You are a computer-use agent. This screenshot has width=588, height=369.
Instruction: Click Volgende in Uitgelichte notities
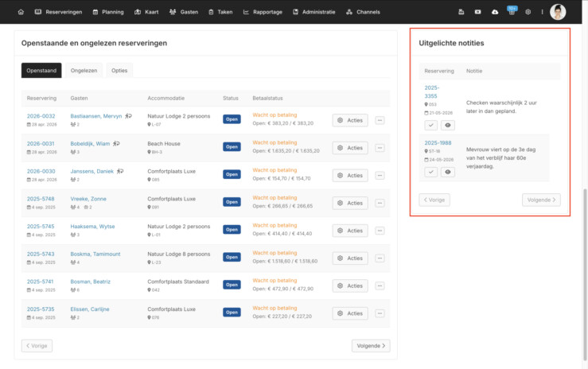pyautogui.click(x=541, y=200)
